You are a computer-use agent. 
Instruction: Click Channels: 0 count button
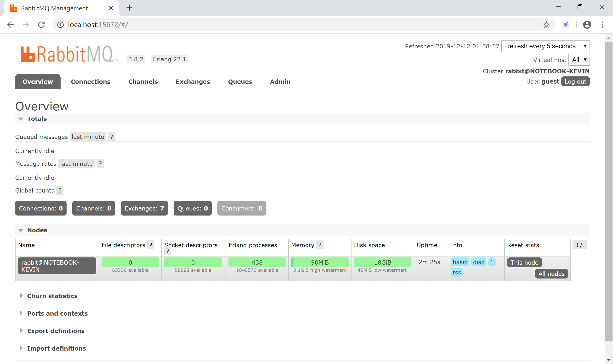(94, 208)
